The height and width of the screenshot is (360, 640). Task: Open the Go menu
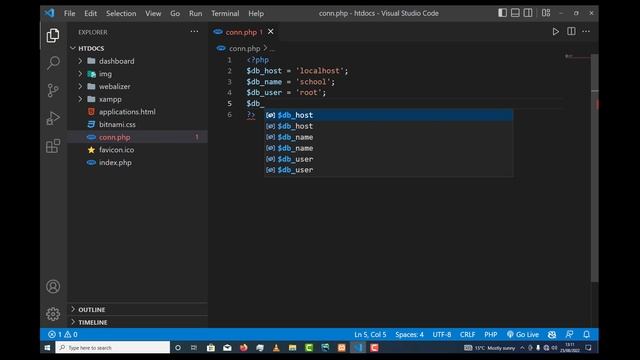[x=175, y=13]
